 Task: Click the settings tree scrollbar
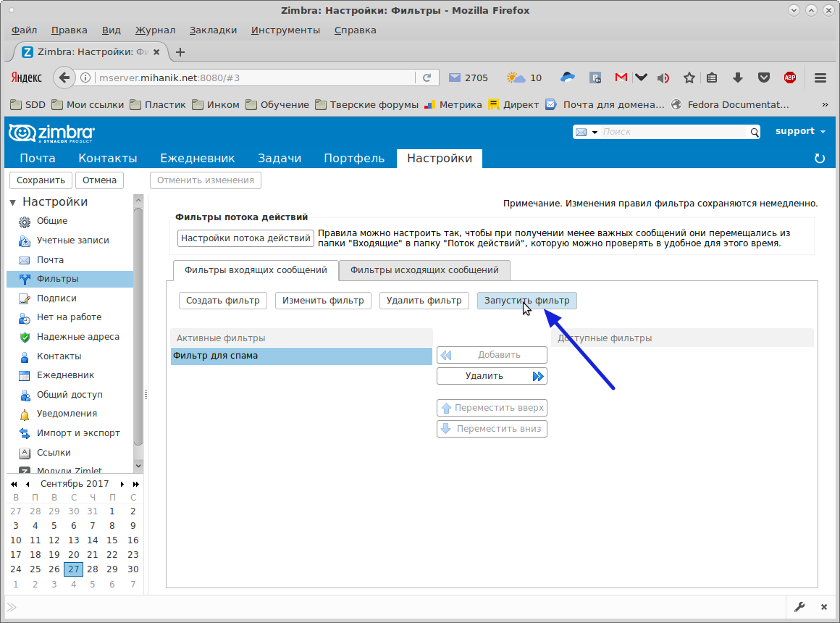[138, 327]
